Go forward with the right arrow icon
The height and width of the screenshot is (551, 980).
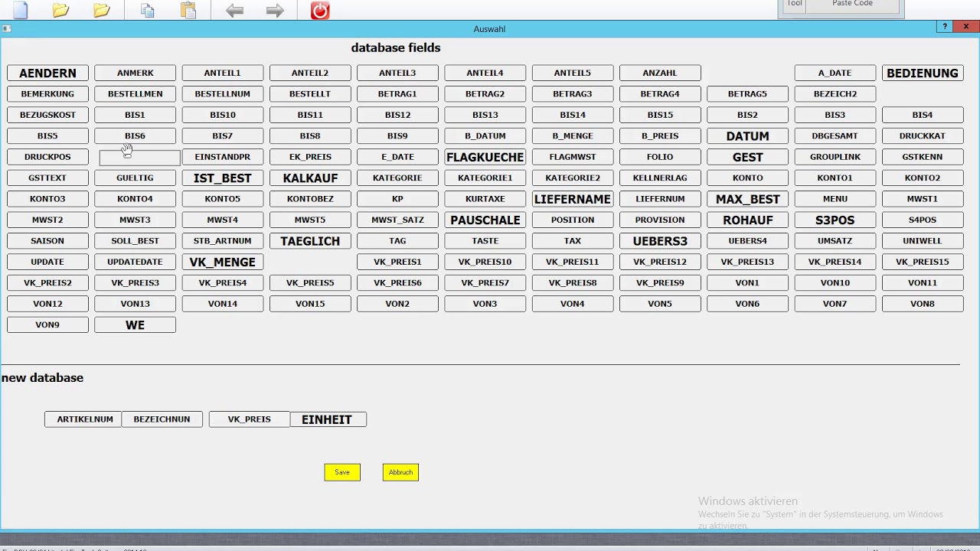pyautogui.click(x=275, y=10)
